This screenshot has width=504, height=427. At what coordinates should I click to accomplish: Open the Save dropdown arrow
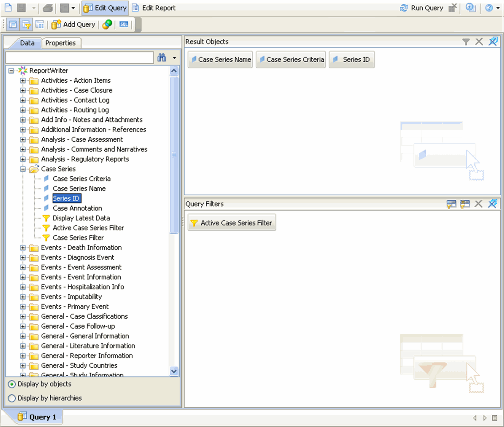coord(33,8)
